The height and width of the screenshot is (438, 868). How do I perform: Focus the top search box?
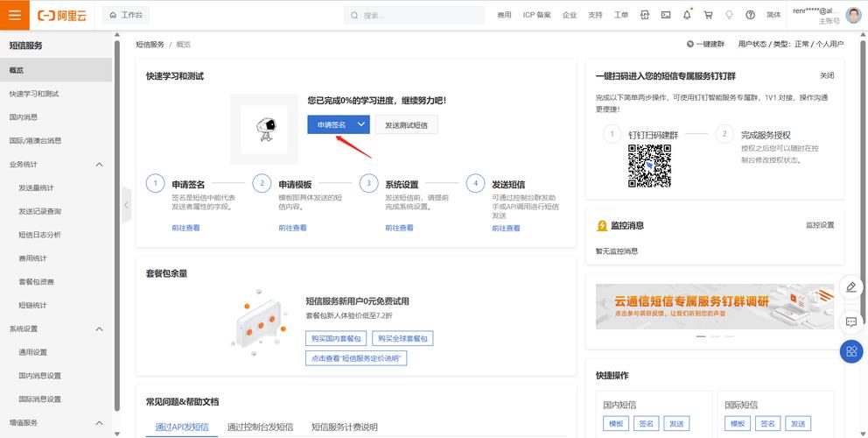tap(414, 16)
